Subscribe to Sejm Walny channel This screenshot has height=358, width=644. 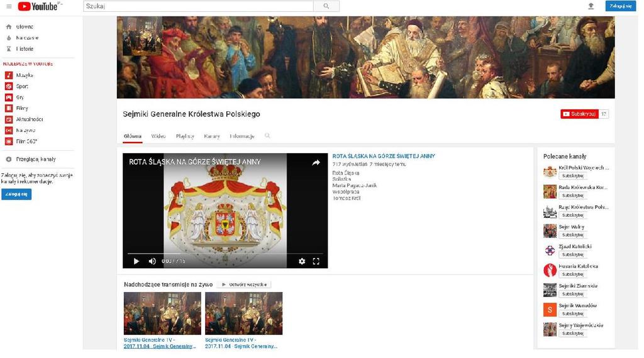coord(572,235)
